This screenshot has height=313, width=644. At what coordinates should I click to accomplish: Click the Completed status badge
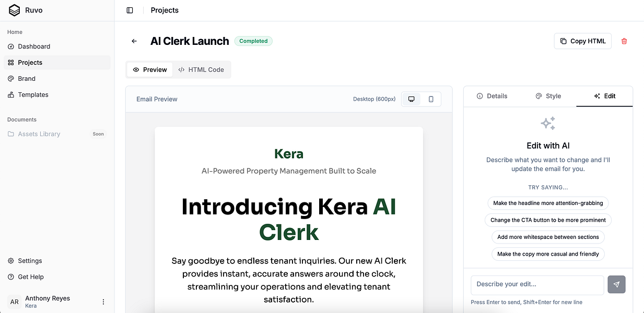pos(253,41)
